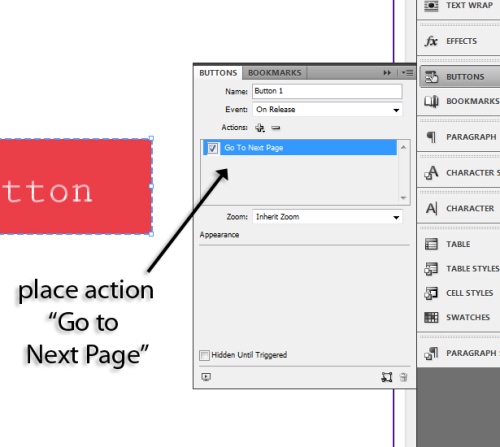Switch to the Bookmarks tab

pos(275,73)
